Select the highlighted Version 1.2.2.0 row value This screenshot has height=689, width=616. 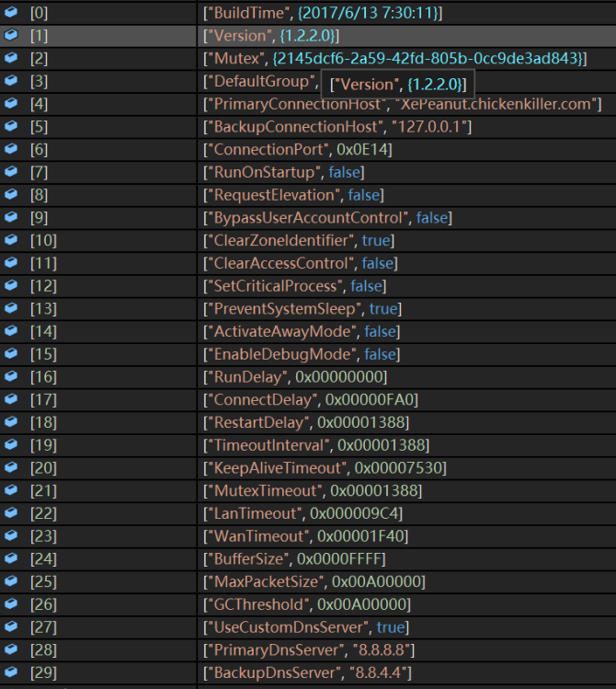271,36
